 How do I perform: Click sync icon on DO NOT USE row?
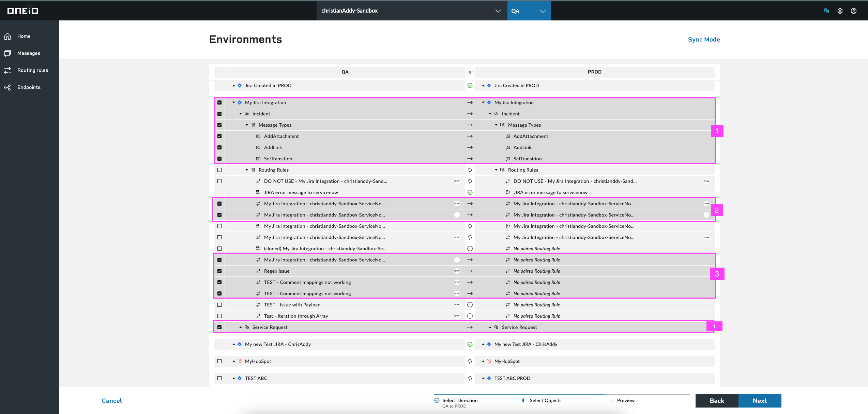470,181
